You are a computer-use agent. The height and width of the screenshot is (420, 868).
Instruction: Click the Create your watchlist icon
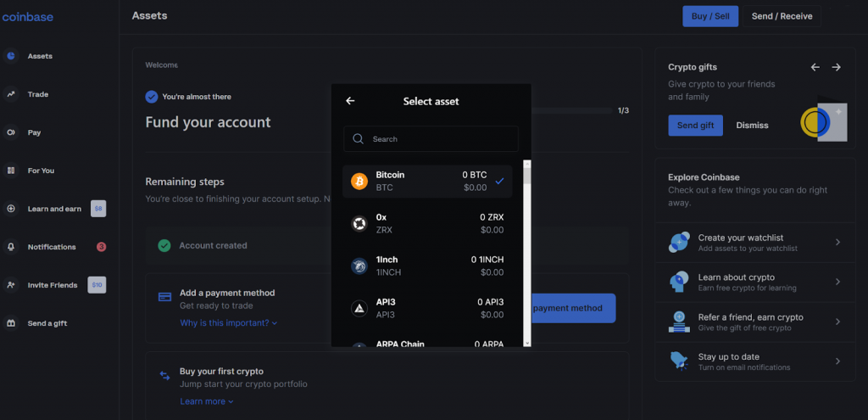coord(679,242)
